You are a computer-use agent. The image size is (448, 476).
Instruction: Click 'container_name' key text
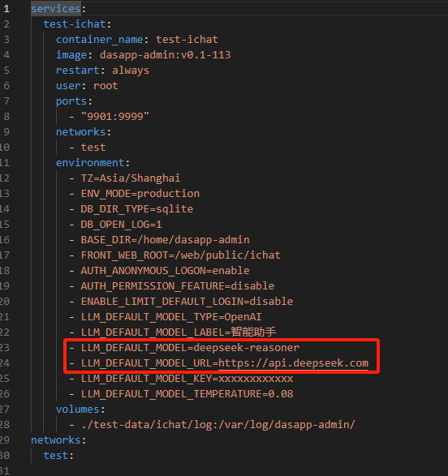pyautogui.click(x=99, y=40)
